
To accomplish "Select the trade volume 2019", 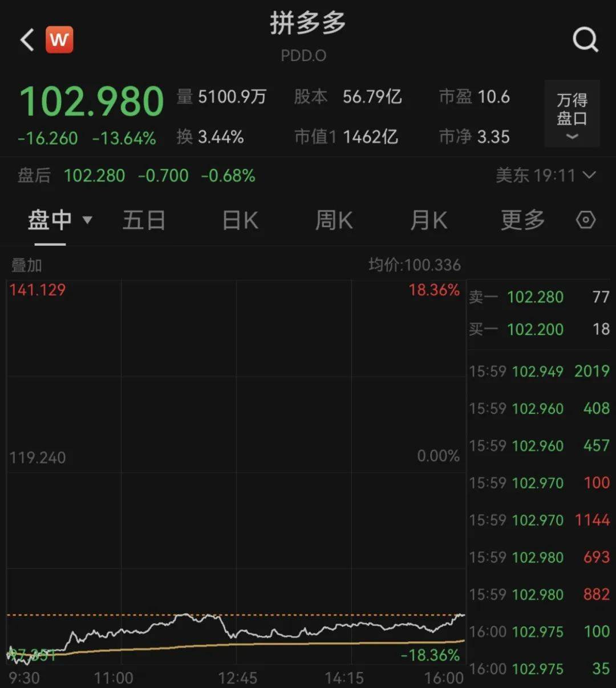I will [x=592, y=371].
